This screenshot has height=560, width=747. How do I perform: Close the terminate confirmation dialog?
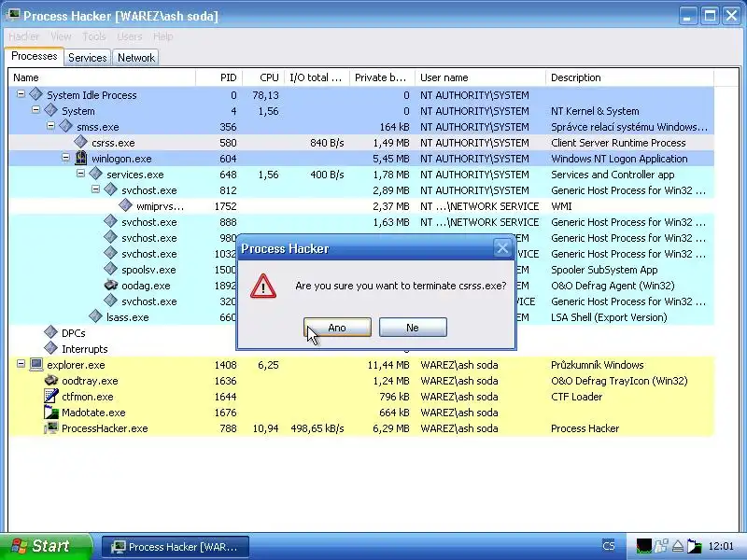pyautogui.click(x=502, y=248)
